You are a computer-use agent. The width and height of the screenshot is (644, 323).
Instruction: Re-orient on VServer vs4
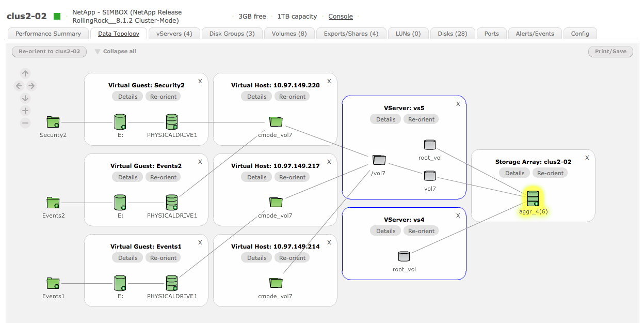421,231
